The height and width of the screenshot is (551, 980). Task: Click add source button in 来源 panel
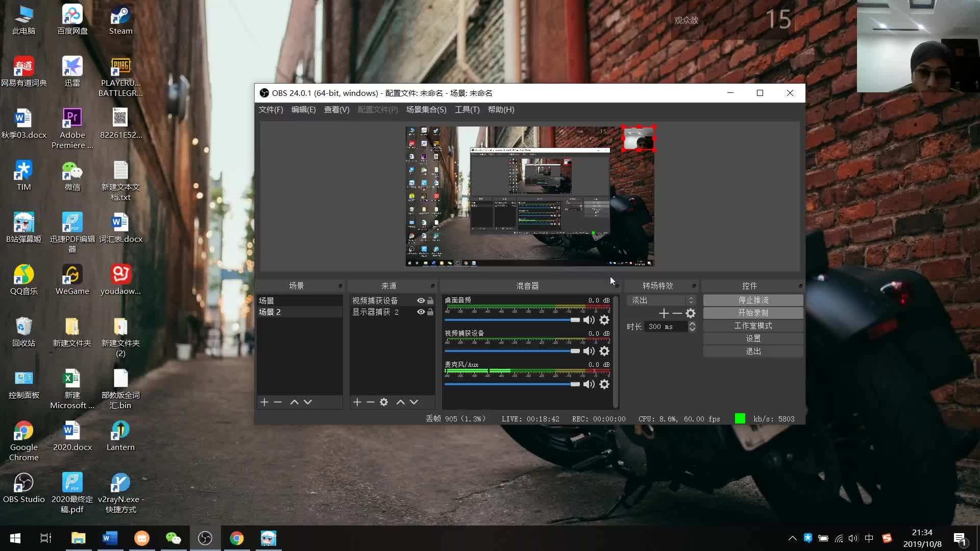click(357, 402)
